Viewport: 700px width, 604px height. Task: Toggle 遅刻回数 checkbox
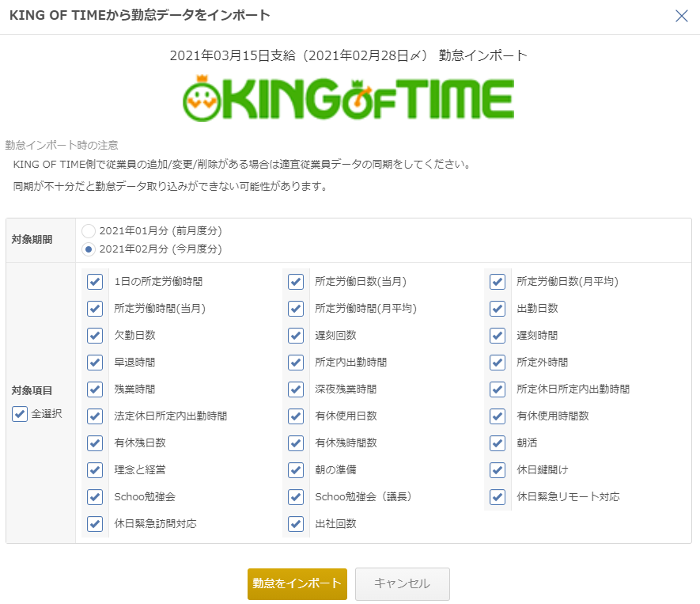(296, 336)
